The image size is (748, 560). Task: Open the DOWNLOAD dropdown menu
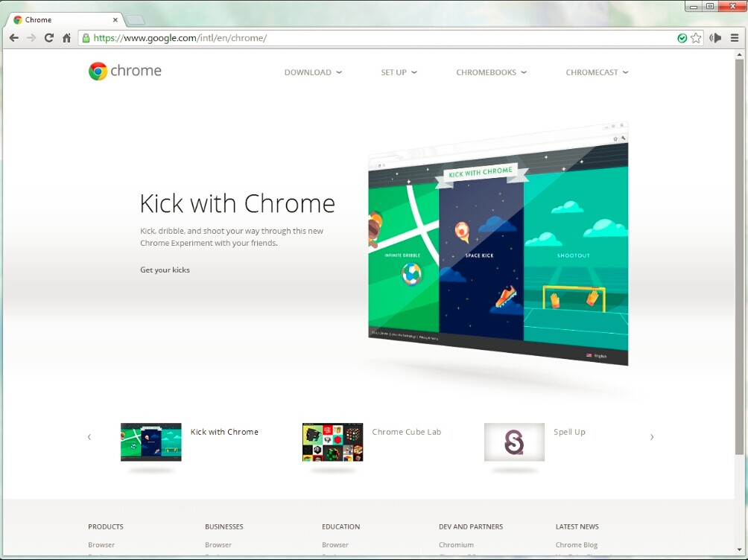pos(313,72)
